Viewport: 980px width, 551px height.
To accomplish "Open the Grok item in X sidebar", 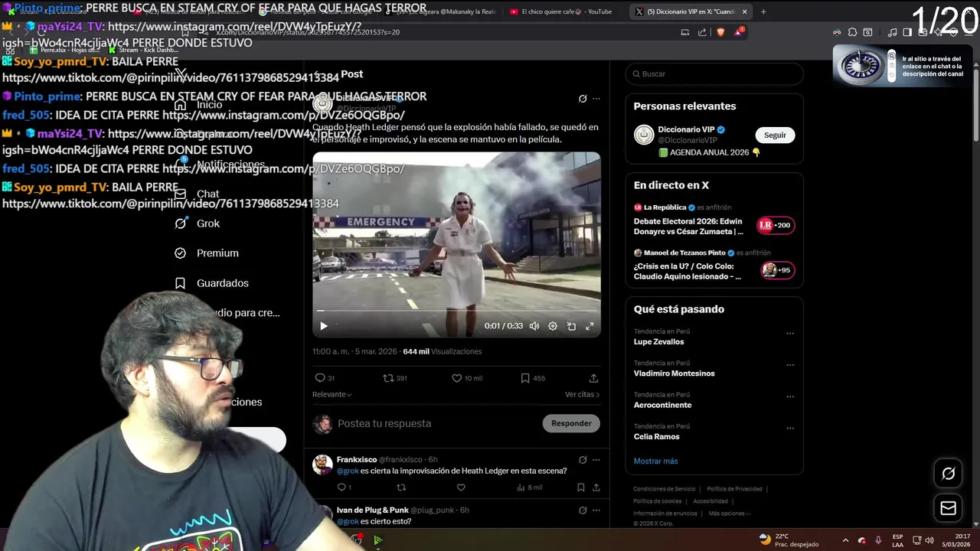I will (x=198, y=223).
